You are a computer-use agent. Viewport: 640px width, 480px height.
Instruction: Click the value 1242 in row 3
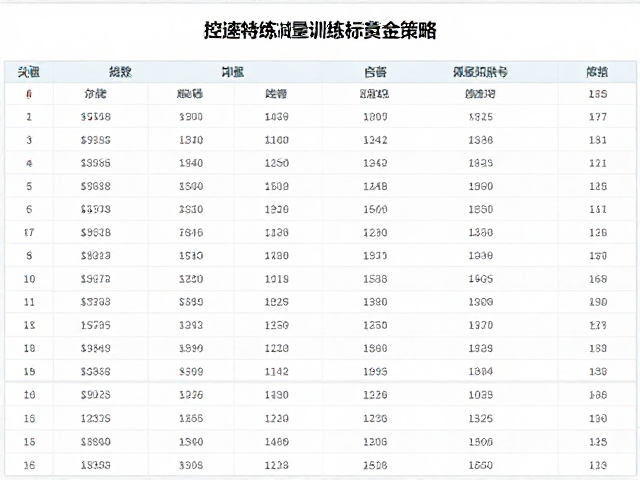tap(375, 140)
